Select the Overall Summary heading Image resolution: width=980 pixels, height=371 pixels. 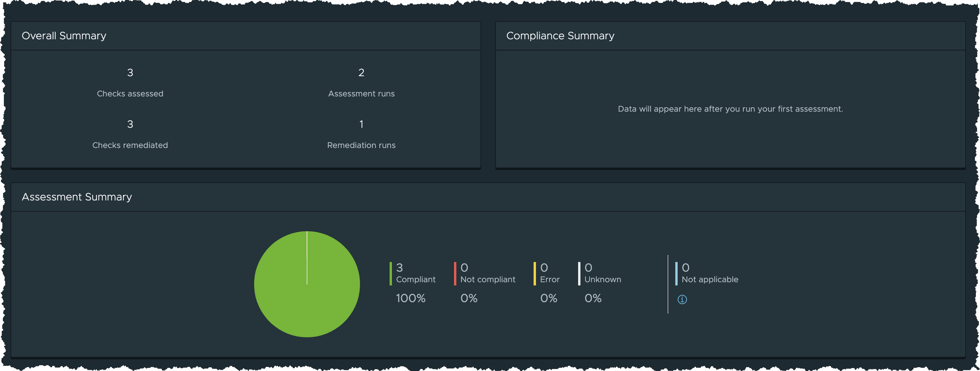point(64,36)
